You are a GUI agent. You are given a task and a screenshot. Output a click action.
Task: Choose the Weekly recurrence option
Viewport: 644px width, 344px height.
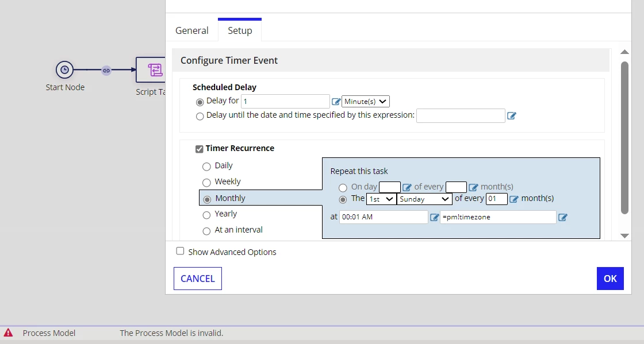[206, 183]
